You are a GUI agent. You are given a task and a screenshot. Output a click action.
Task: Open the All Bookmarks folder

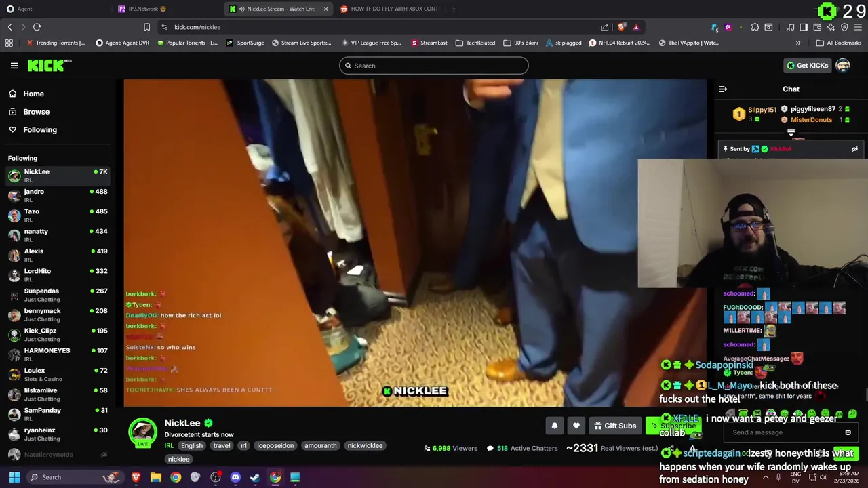pos(839,43)
